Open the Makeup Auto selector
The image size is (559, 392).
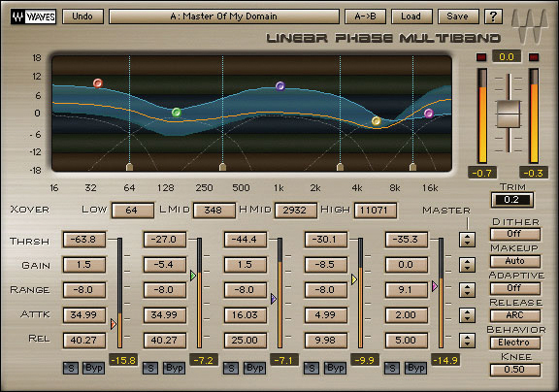pos(514,261)
